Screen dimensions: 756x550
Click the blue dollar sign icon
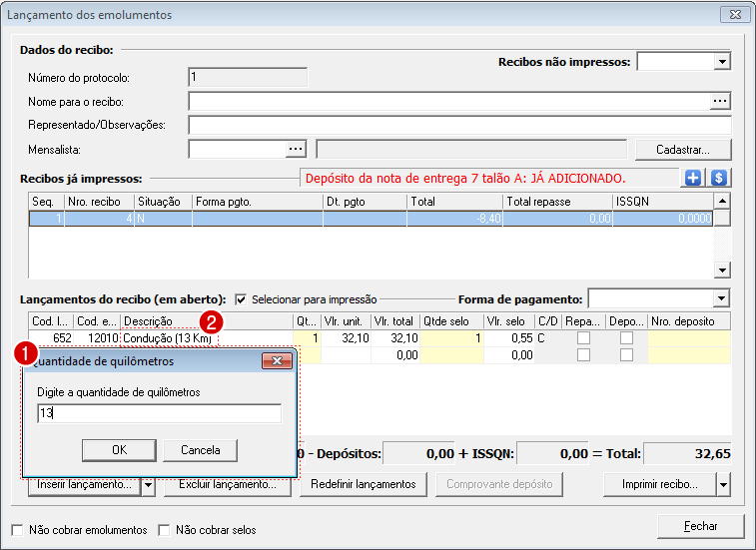click(718, 178)
